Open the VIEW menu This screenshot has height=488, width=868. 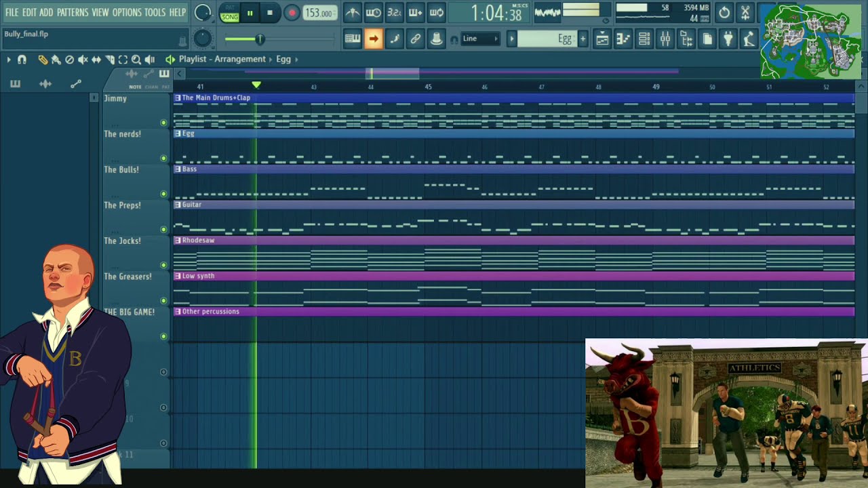(100, 12)
